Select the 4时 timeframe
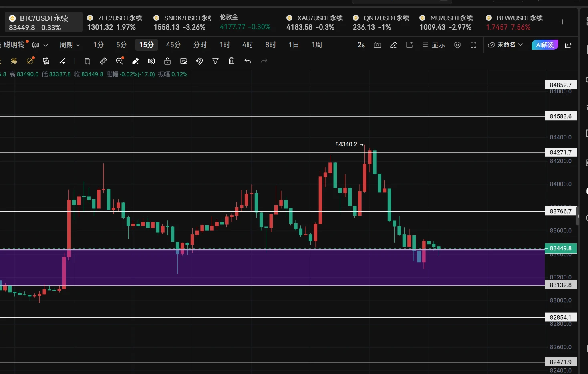This screenshot has width=588, height=374. pos(248,45)
